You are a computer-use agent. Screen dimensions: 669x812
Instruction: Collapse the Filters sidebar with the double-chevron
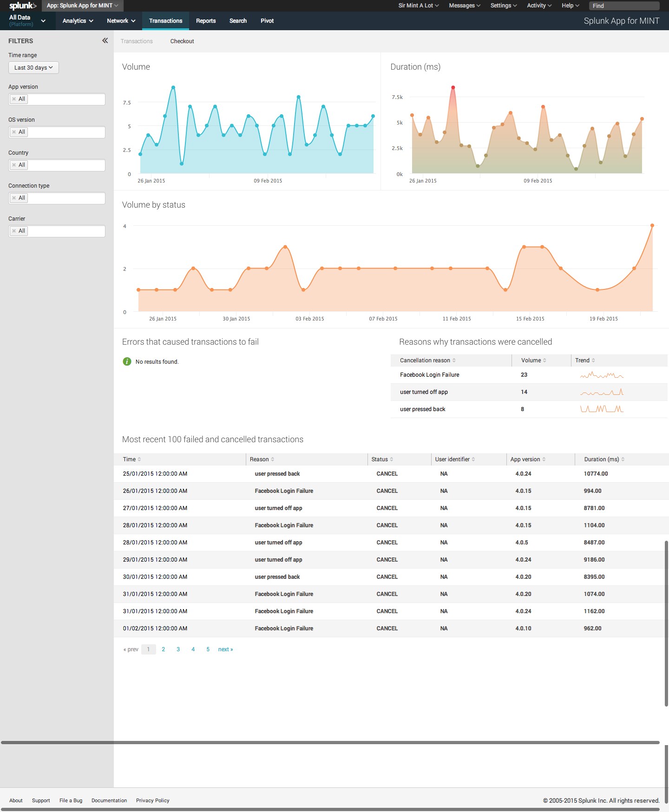[x=105, y=40]
